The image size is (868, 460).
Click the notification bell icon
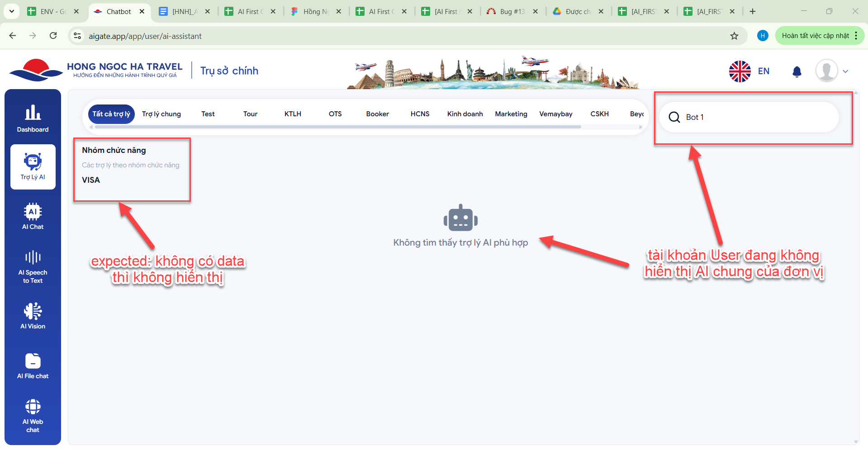click(797, 71)
